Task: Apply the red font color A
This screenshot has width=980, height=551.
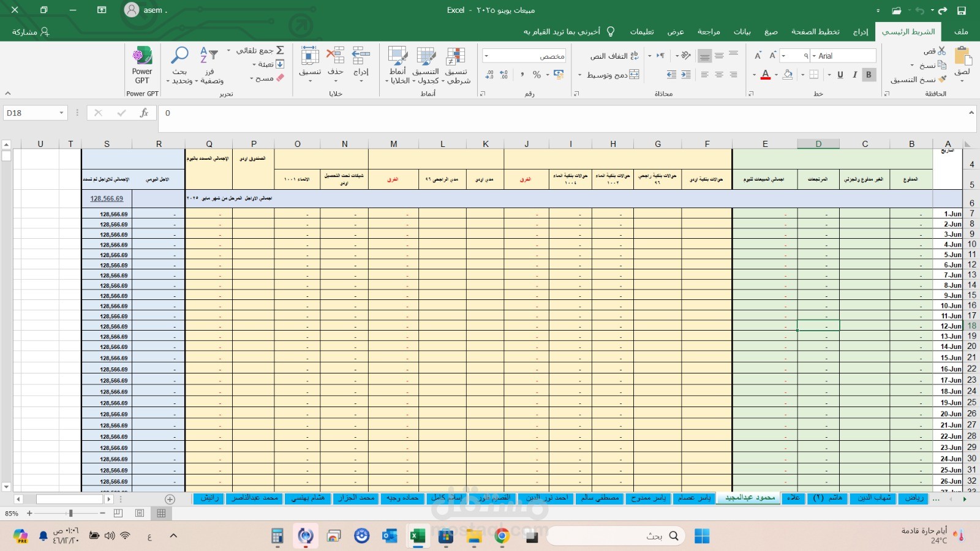Action: tap(765, 75)
